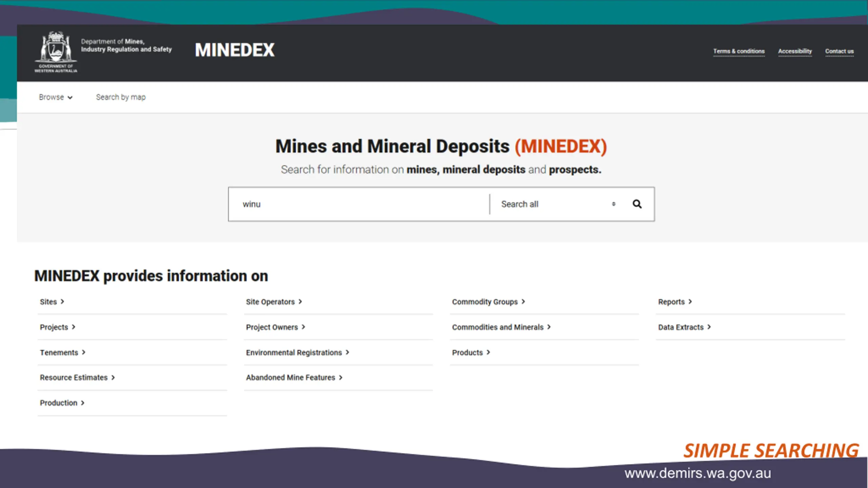This screenshot has height=488, width=868.
Task: Open Site Operators category
Action: 274,302
